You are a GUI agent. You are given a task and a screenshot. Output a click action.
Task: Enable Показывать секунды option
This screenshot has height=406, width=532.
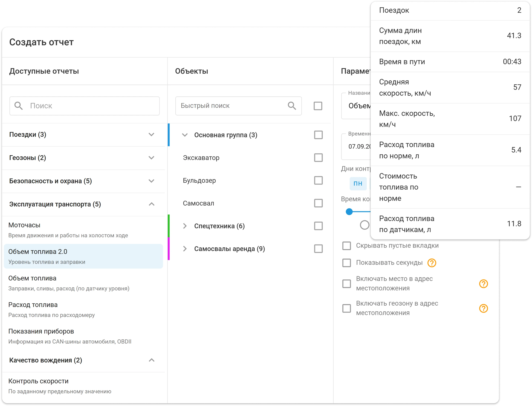point(346,263)
